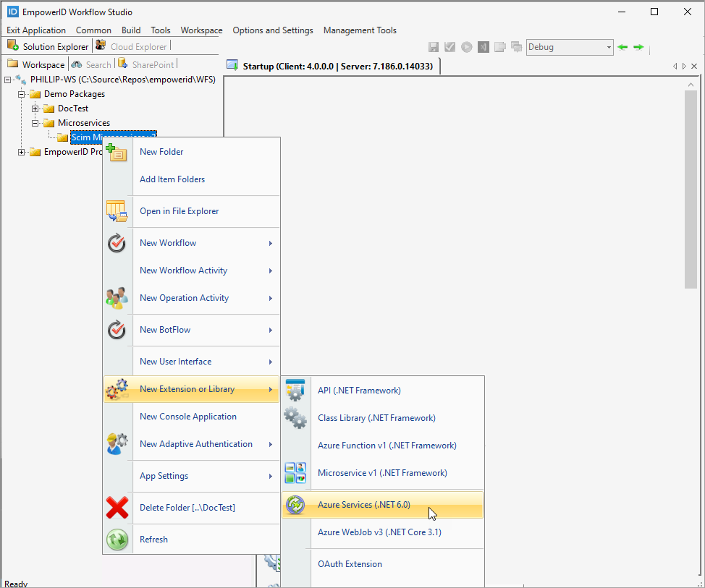Viewport: 705px width, 588px height.
Task: Collapse the Microservices folder
Action: (x=35, y=122)
